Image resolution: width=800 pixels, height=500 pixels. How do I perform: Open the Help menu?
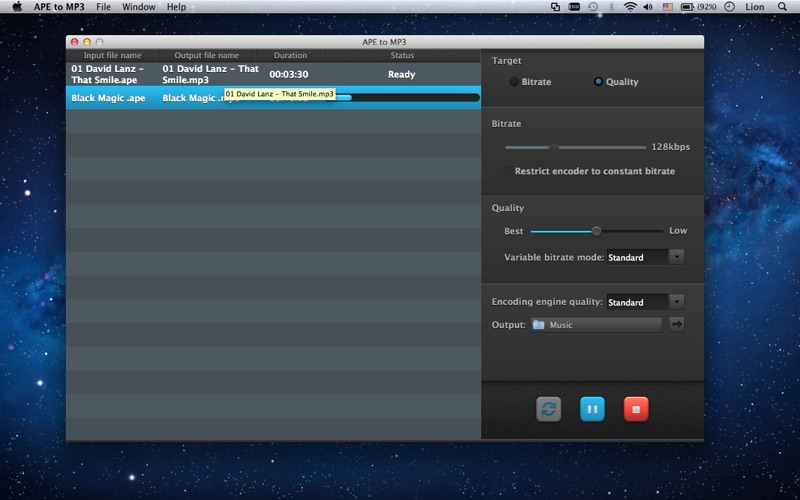pos(177,7)
